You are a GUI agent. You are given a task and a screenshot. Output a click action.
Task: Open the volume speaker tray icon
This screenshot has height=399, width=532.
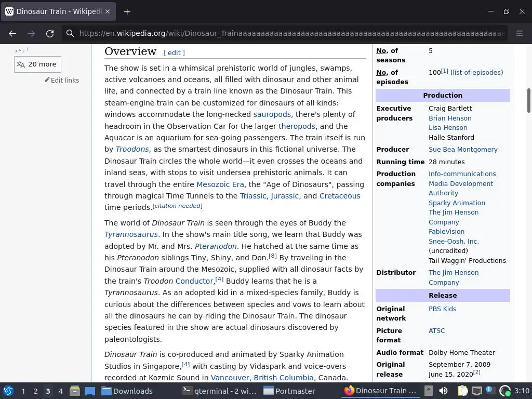coord(443,391)
